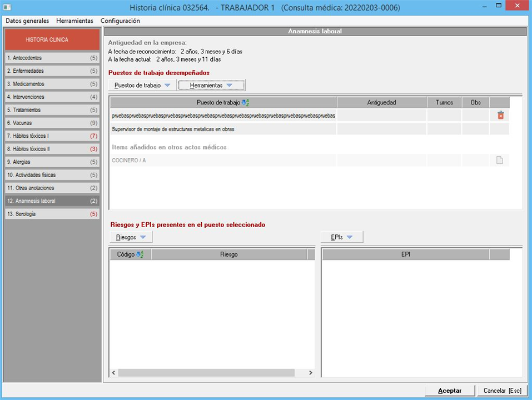Viewport: 532px width, 400px height.
Task: Open the Configuración menu
Action: 120,21
